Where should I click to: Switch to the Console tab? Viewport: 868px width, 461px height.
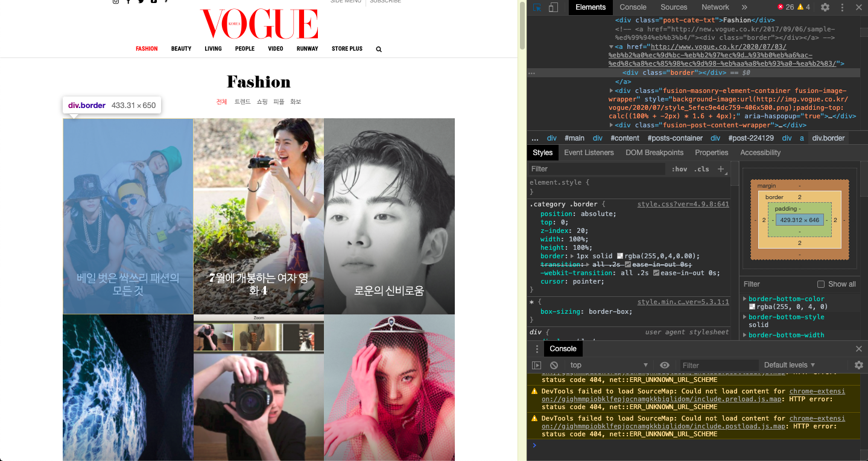[633, 7]
